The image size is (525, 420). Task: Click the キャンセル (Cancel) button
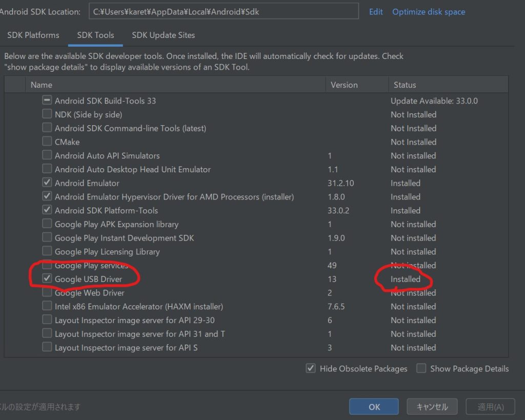[432, 407]
